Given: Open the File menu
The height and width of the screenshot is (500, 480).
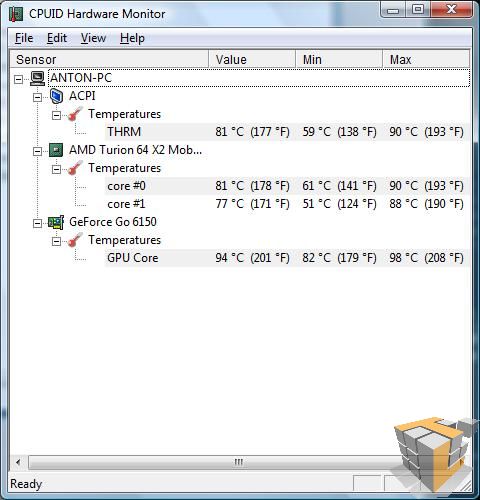Looking at the screenshot, I should point(24,38).
